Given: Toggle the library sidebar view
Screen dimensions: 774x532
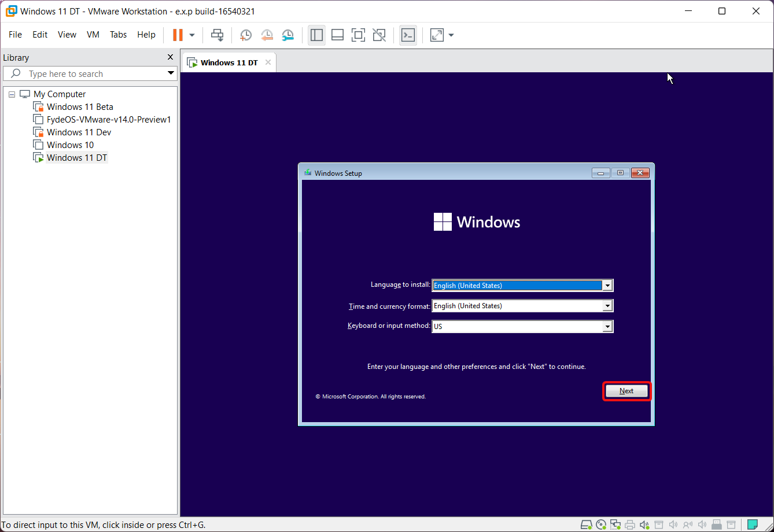Looking at the screenshot, I should [316, 35].
